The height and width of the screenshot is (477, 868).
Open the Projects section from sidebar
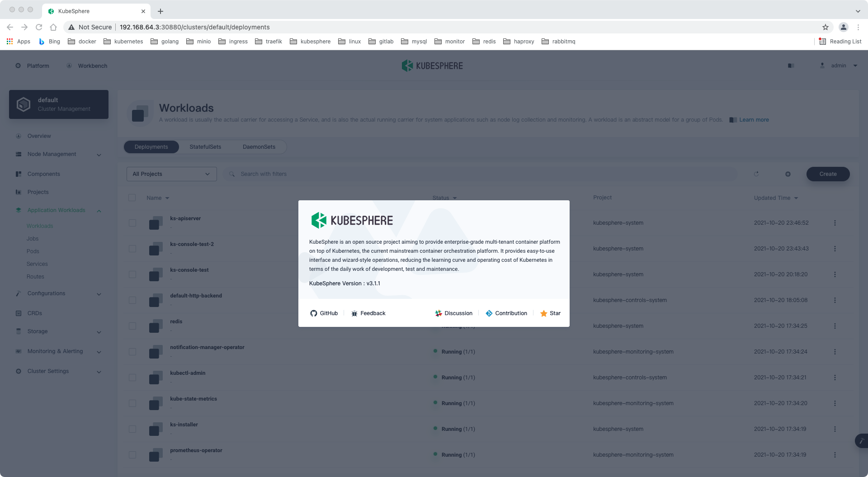point(38,192)
